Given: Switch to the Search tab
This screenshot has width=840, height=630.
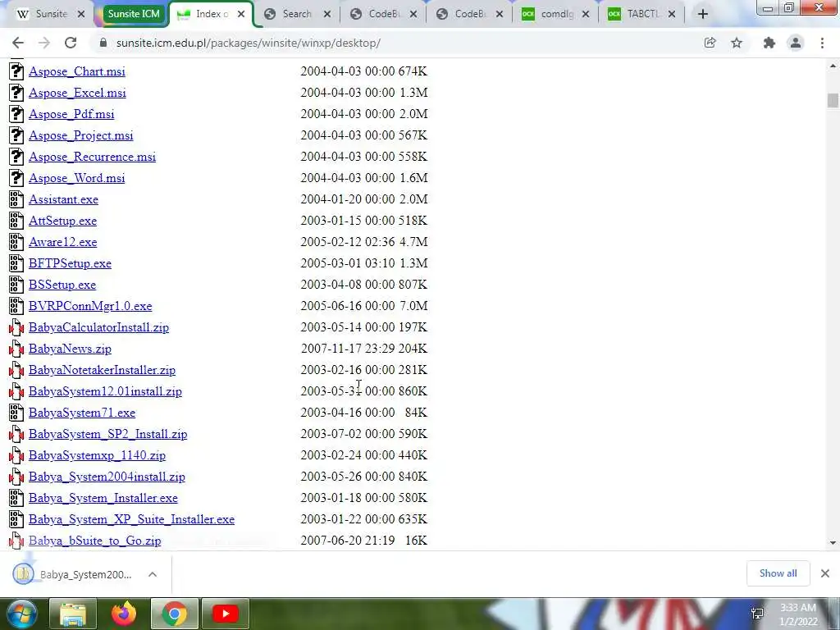Looking at the screenshot, I should pyautogui.click(x=295, y=14).
